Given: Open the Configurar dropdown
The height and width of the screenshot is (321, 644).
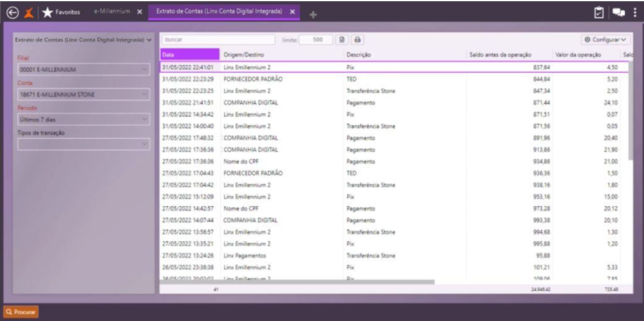Looking at the screenshot, I should [606, 40].
